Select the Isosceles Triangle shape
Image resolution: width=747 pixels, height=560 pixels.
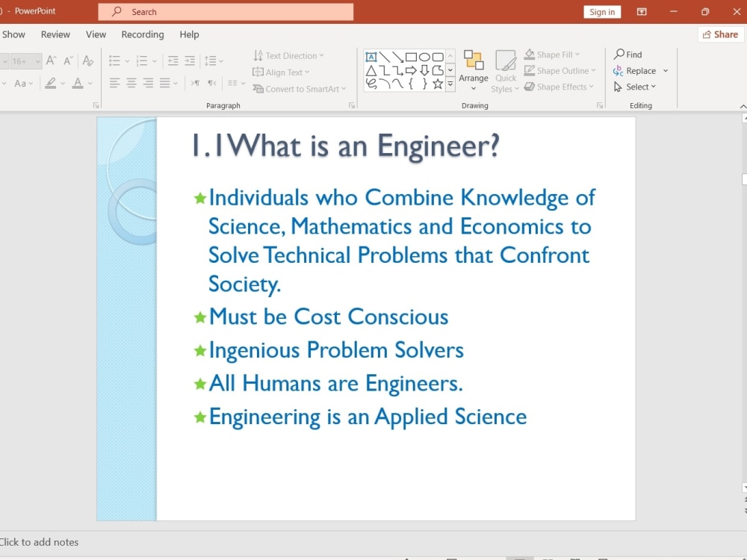pyautogui.click(x=371, y=71)
